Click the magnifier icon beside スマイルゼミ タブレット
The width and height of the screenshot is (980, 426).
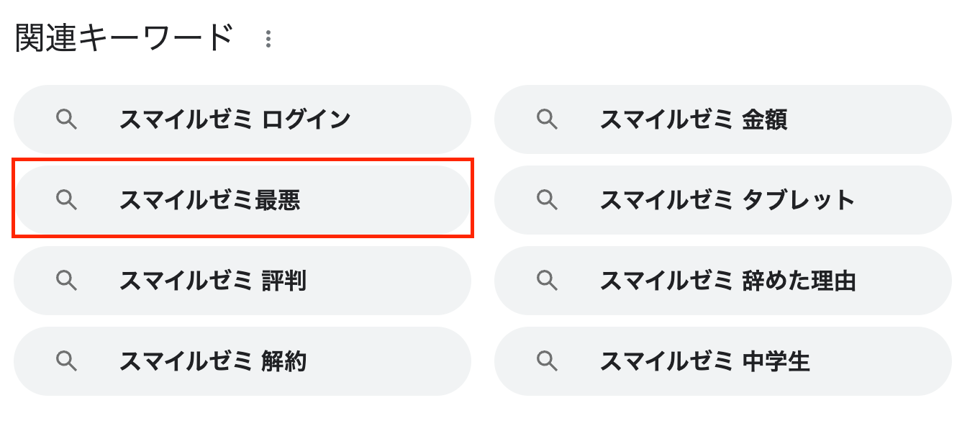pyautogui.click(x=548, y=200)
